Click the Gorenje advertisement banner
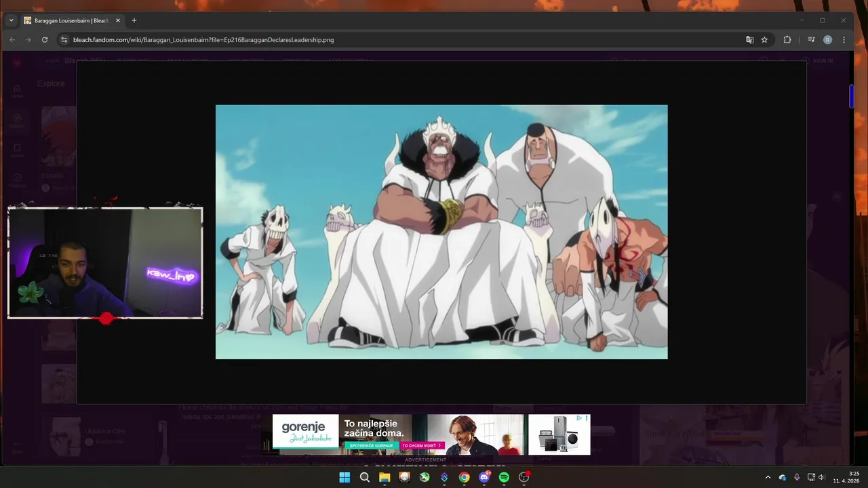 (x=431, y=434)
